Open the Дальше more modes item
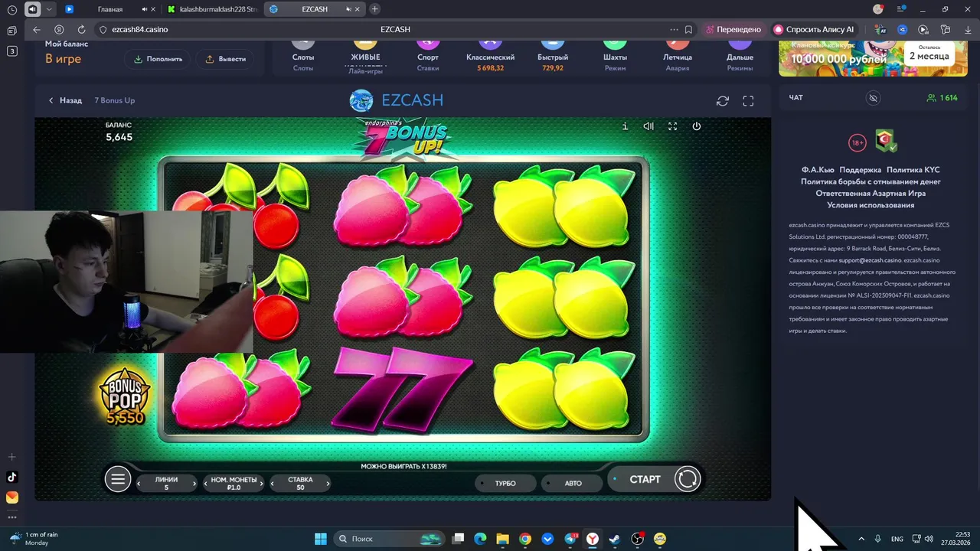Viewport: 980px width, 551px height. 740,57
